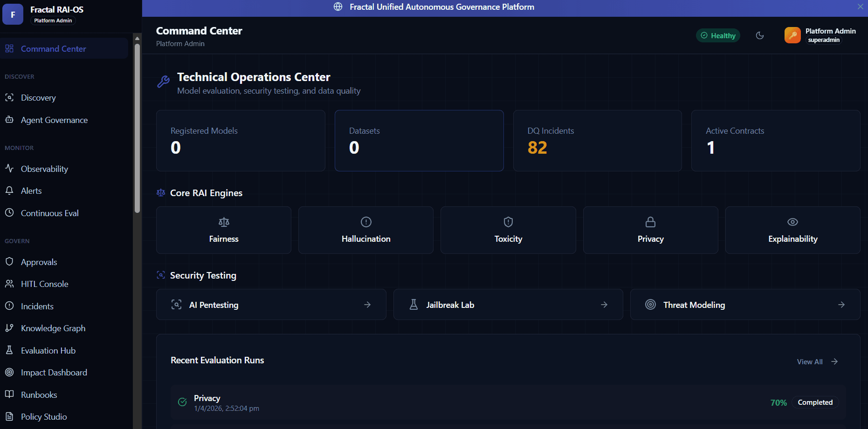Screen dimensions: 868x429
Task: Go to Agent Governance
Action: (x=64, y=120)
